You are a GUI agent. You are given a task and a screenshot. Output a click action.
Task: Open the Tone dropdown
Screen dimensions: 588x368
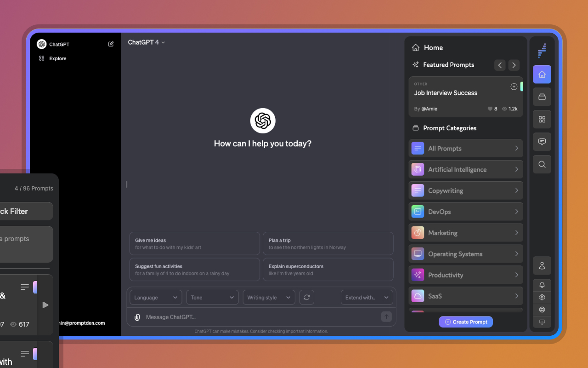(x=212, y=297)
